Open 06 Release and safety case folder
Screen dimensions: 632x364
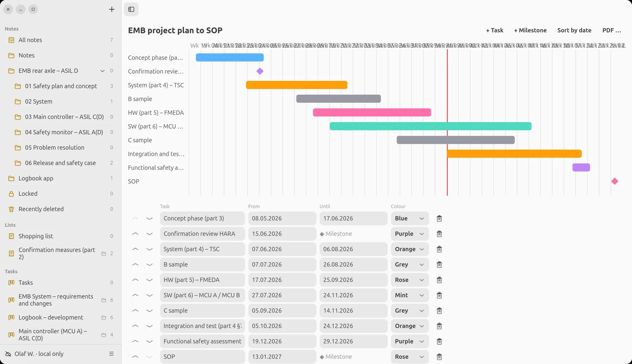(x=61, y=163)
